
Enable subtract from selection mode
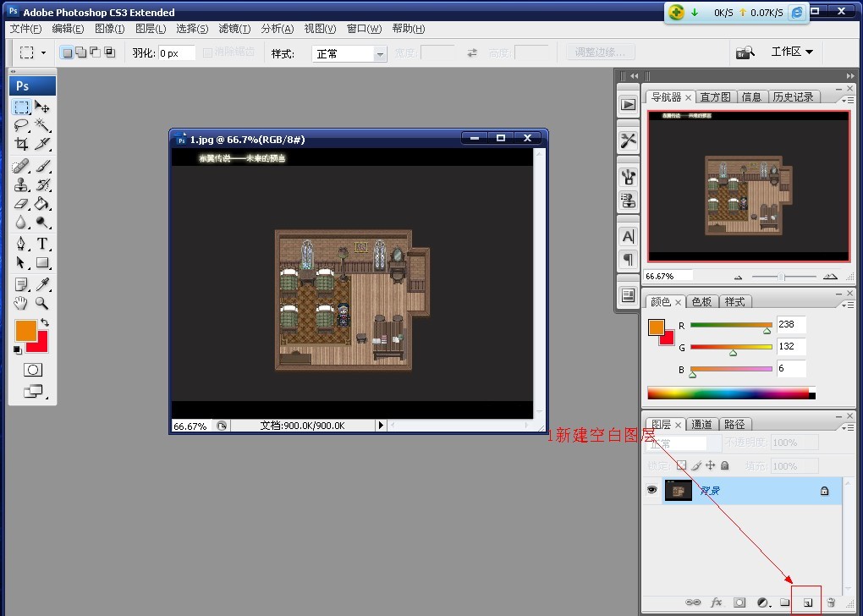tap(96, 52)
